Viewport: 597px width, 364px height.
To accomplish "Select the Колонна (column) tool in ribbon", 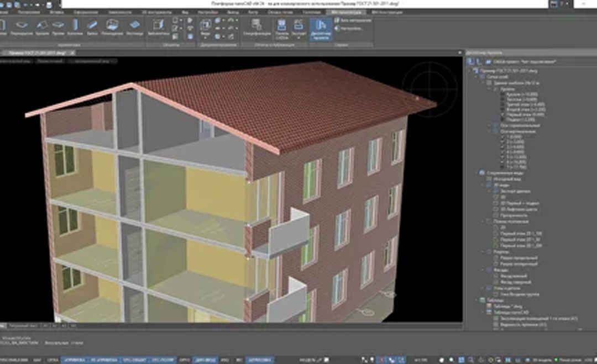I will tap(76, 27).
